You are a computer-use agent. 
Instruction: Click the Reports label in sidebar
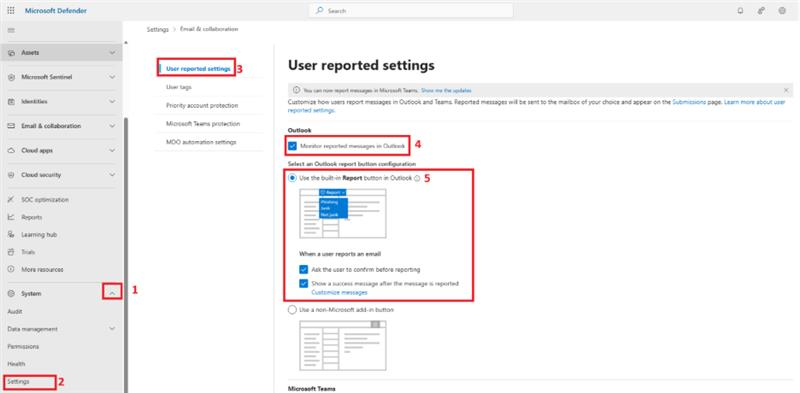click(x=32, y=217)
